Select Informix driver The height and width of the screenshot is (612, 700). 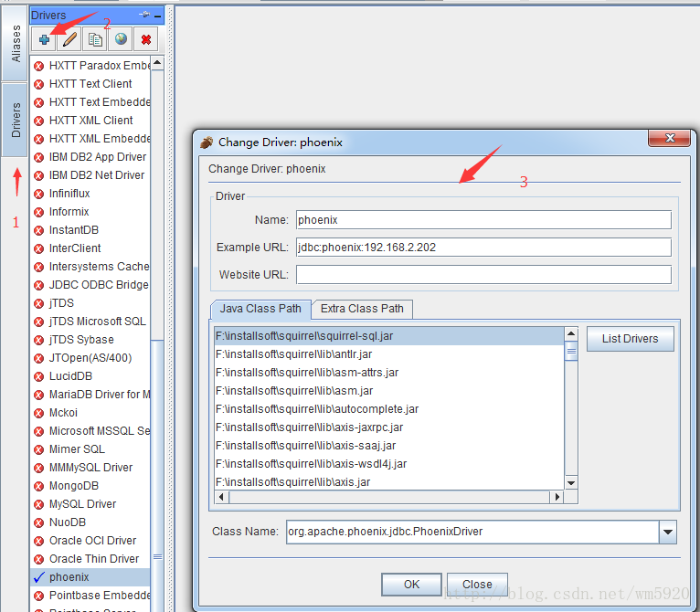pos(90,212)
